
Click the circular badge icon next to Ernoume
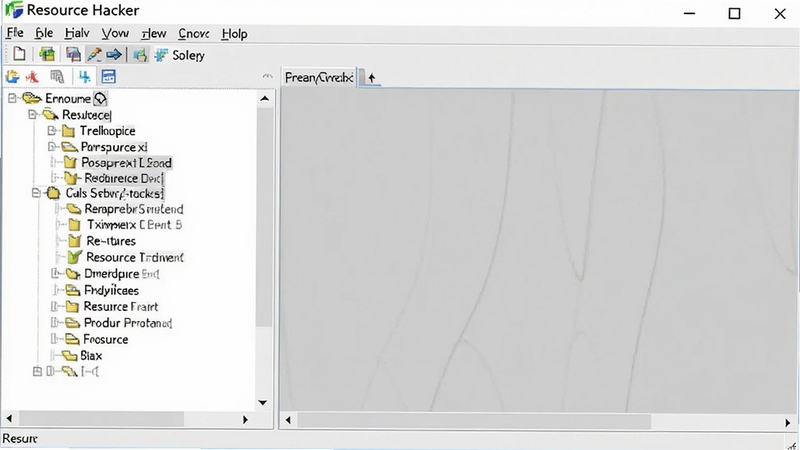point(101,98)
